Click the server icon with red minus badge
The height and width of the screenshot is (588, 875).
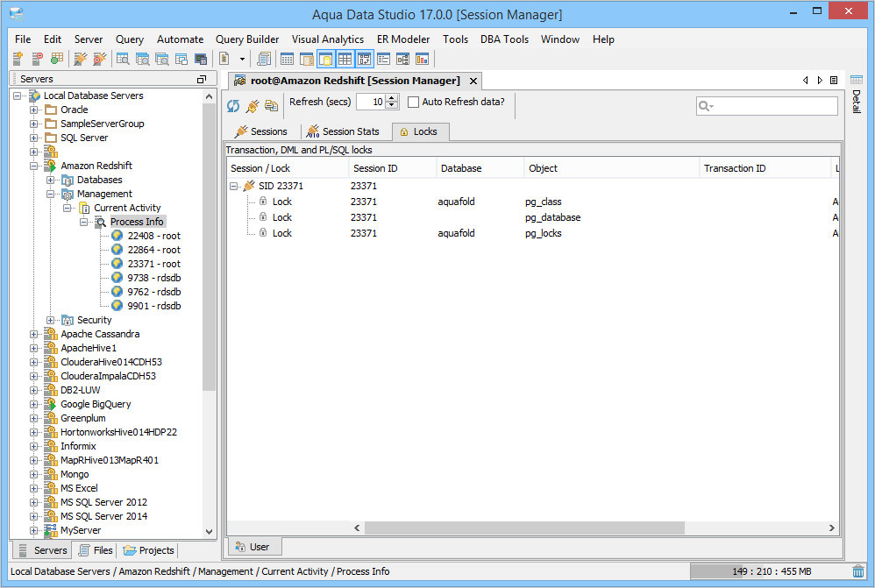pos(38,59)
